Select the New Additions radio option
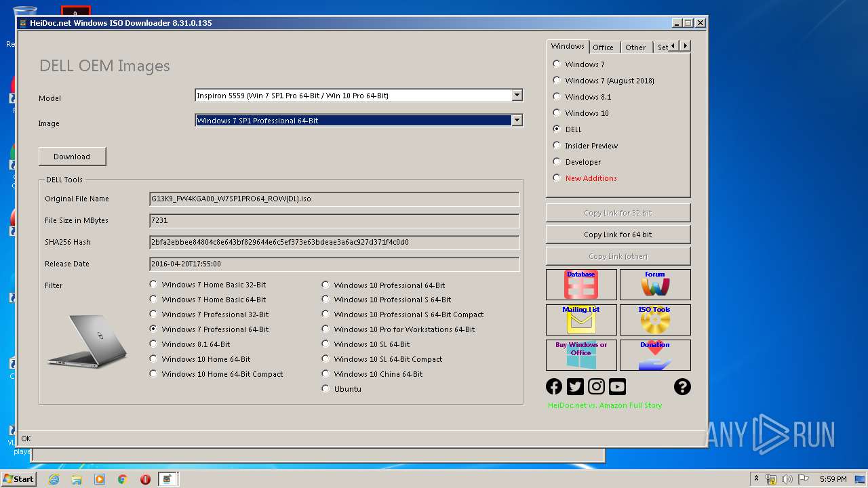 point(585,178)
